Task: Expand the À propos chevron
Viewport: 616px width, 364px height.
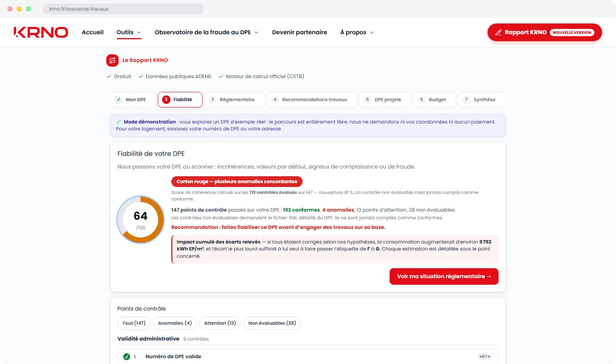Action: point(372,33)
